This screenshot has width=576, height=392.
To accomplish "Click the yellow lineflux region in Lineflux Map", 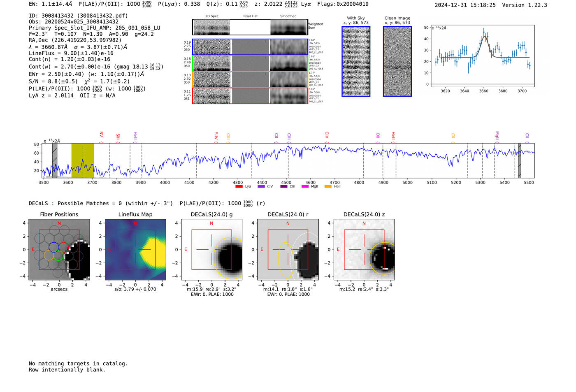I will [153, 253].
